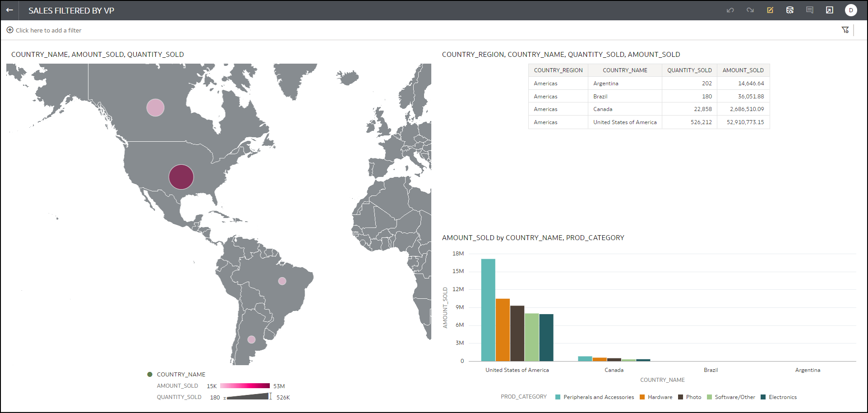The width and height of the screenshot is (868, 413).
Task: Toggle the Hardware legend entry
Action: [x=660, y=397]
